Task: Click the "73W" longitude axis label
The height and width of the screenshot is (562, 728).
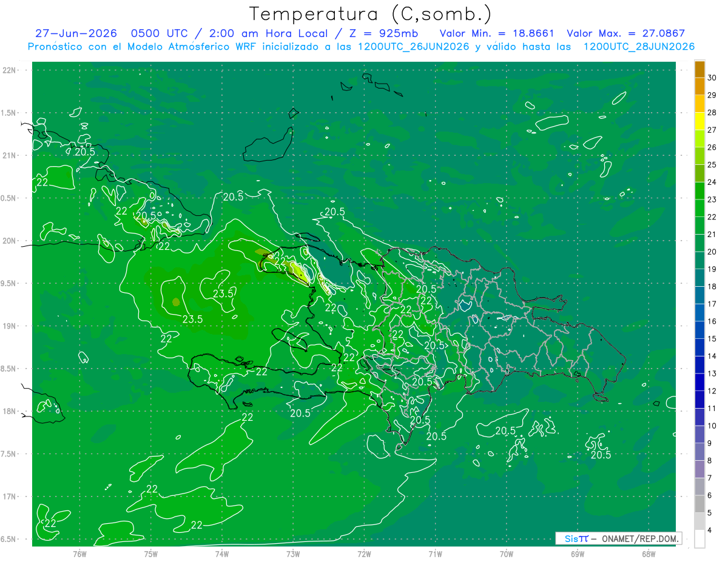Action: click(x=293, y=554)
